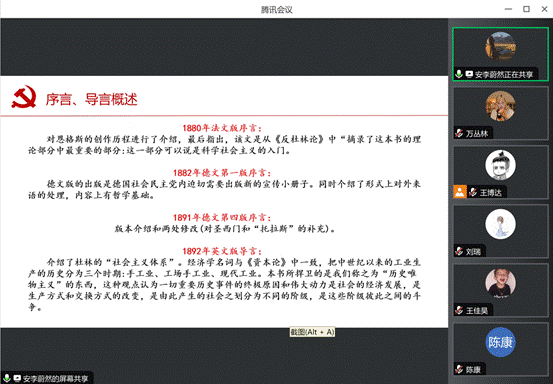This screenshot has height=384, width=553.
Task: Click the heading 1882年德文第一版序言
Action: click(222, 172)
